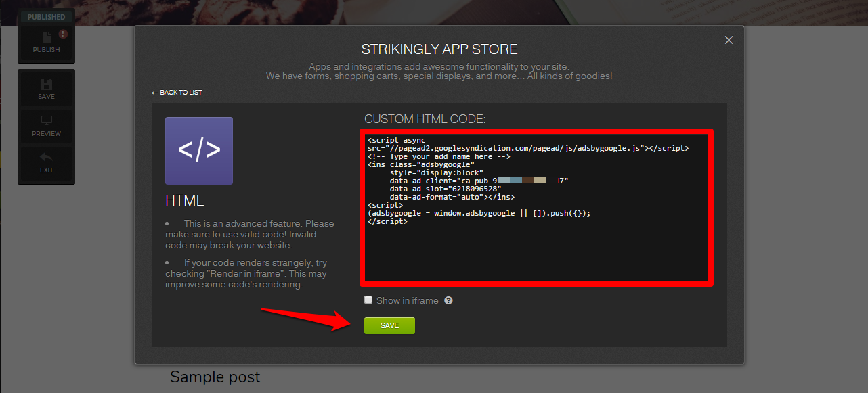Viewport: 868px width, 393px height.
Task: Close the Strikingly App Store dialog
Action: [x=729, y=40]
